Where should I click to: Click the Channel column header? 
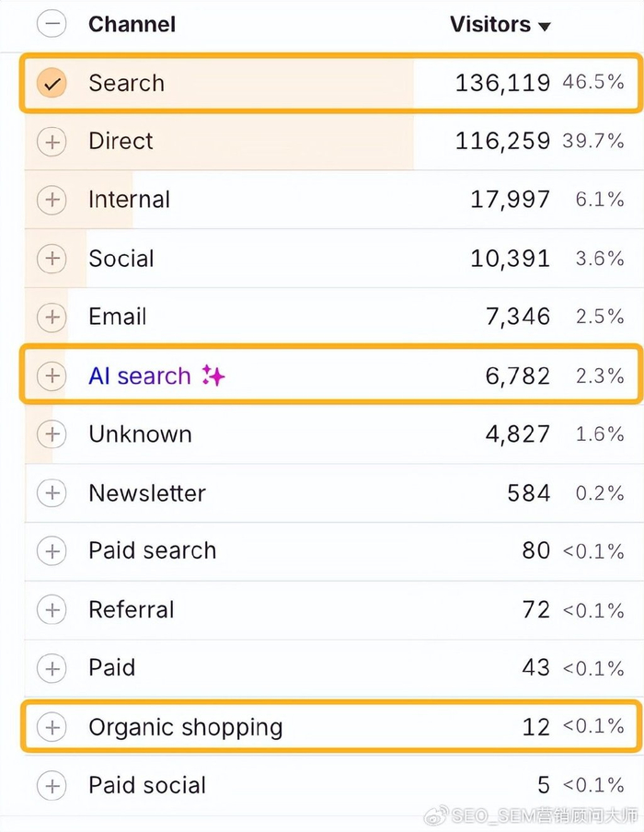(x=132, y=24)
